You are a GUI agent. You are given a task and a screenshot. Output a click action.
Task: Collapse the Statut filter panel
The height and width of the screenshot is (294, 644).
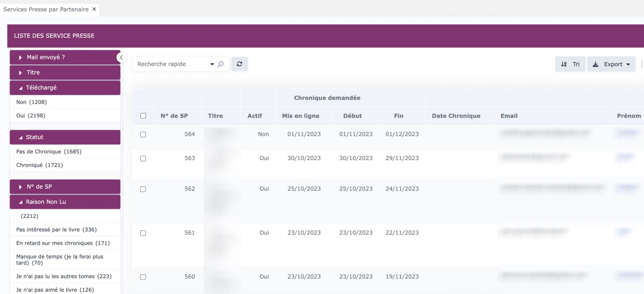(x=65, y=137)
